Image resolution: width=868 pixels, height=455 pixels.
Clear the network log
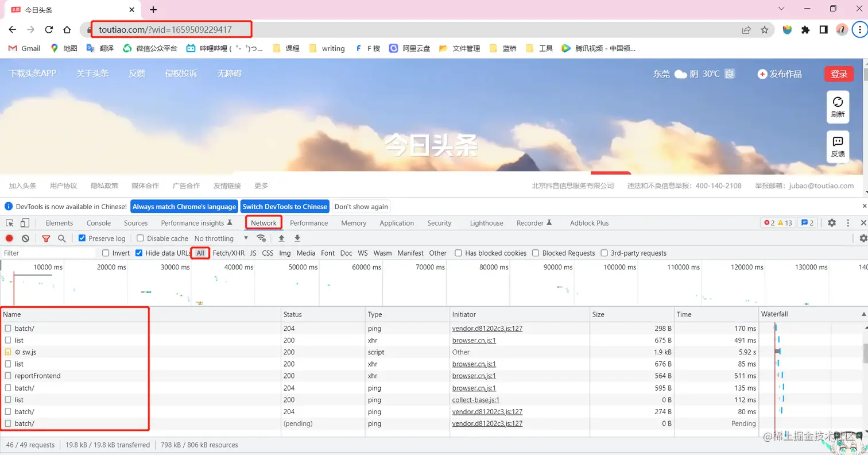click(25, 238)
